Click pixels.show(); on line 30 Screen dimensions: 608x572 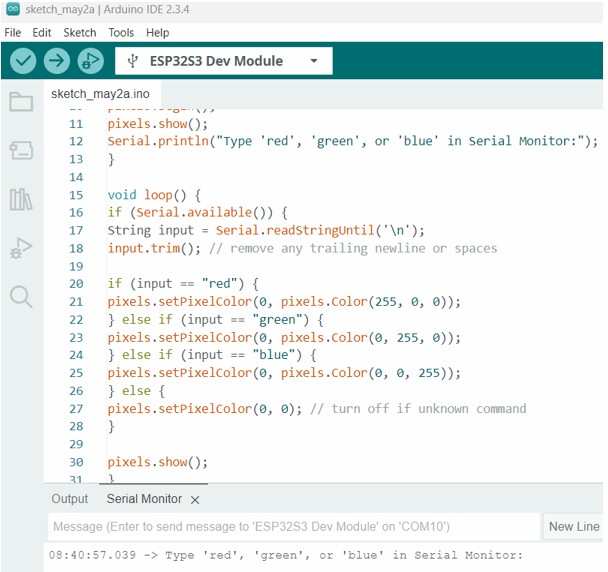[x=158, y=462]
